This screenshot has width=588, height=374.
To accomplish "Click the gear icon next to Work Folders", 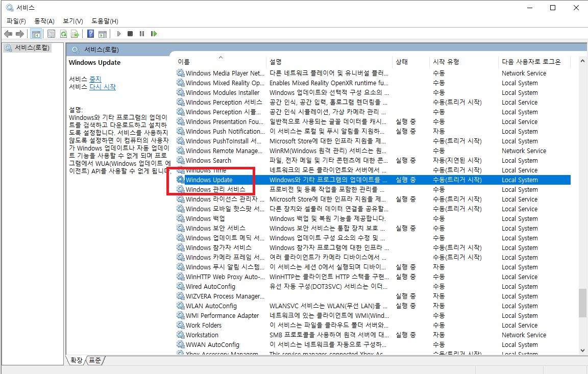I will click(181, 325).
